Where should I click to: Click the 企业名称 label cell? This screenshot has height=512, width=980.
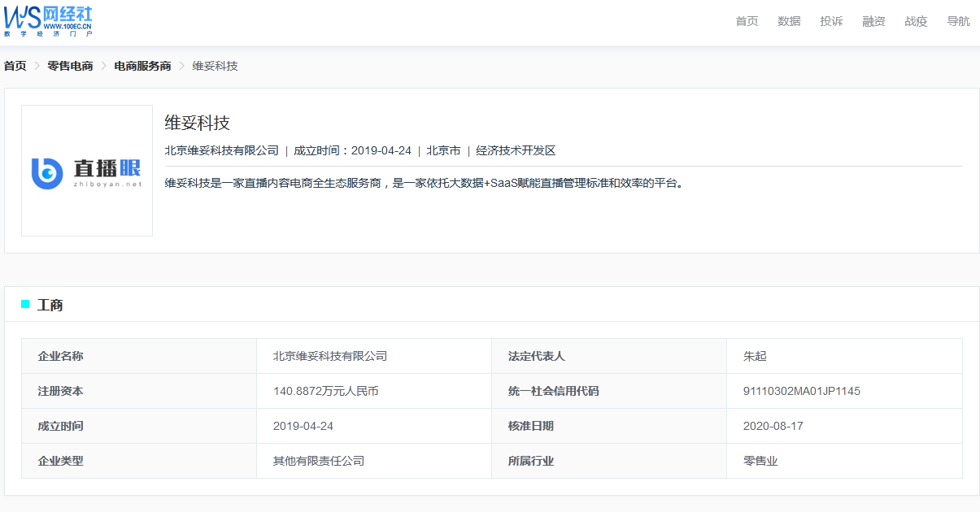tap(139, 356)
